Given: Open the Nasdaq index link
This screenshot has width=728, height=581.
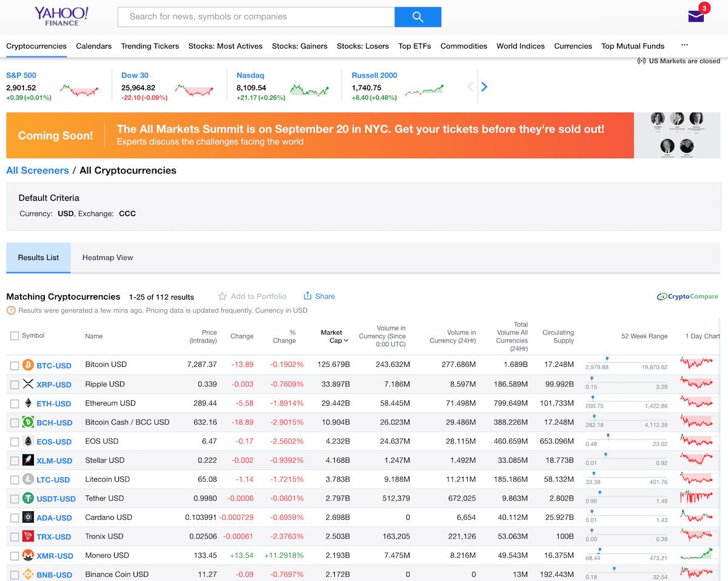Looking at the screenshot, I should point(251,75).
